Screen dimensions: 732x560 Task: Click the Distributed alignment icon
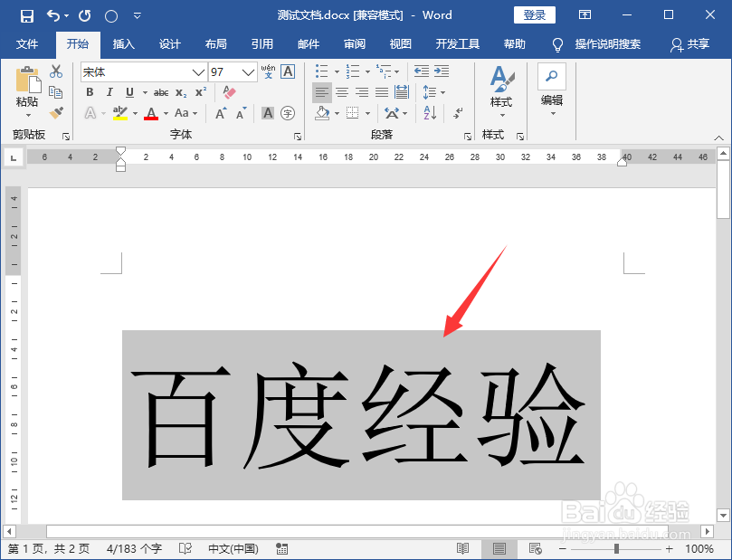(x=402, y=92)
